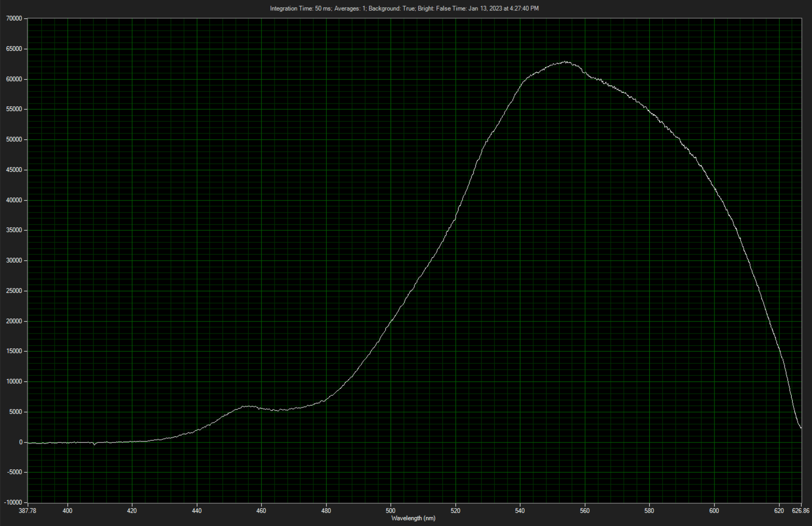The width and height of the screenshot is (812, 526).
Task: Click the Integration Time header text
Action: pyautogui.click(x=300, y=9)
